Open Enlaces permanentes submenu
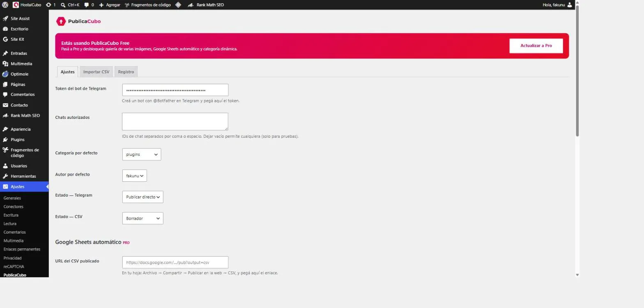Screen dimensions: 644x308 [22, 249]
